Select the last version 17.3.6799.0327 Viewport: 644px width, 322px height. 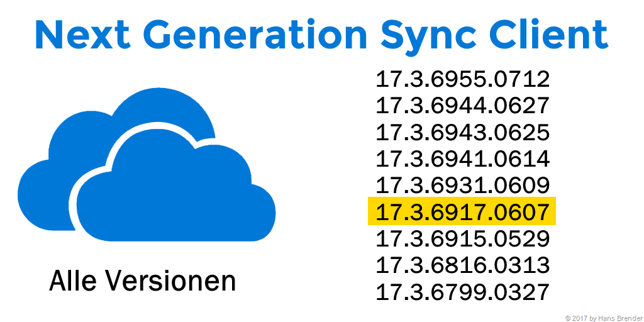(x=462, y=292)
